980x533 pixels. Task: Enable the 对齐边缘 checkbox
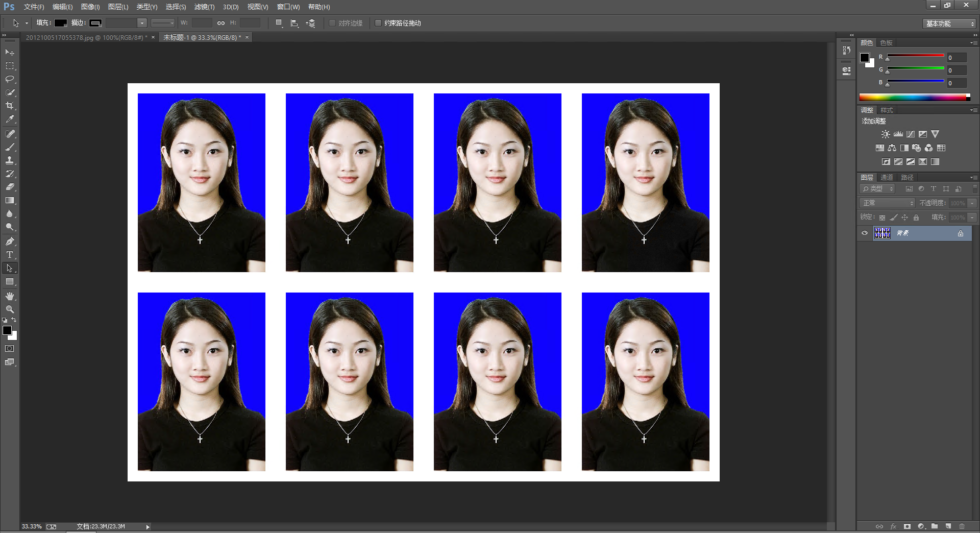pyautogui.click(x=332, y=23)
